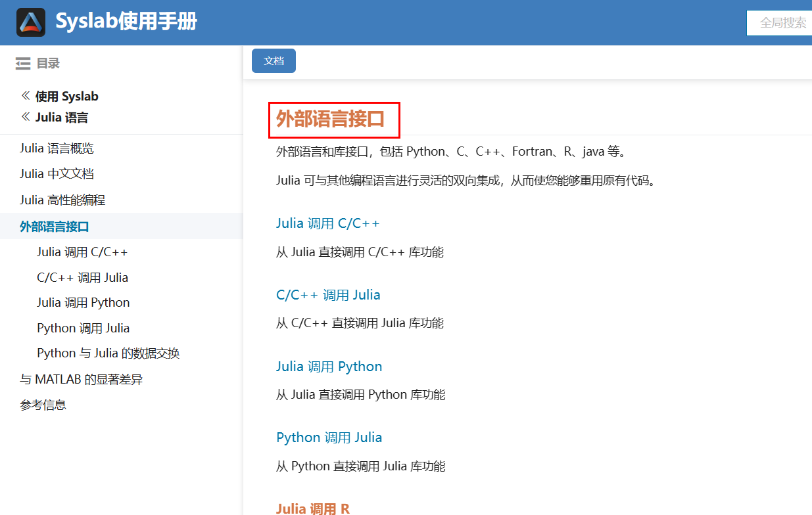Click the Syslab logo icon
Image resolution: width=812 pixels, height=515 pixels.
tap(31, 22)
